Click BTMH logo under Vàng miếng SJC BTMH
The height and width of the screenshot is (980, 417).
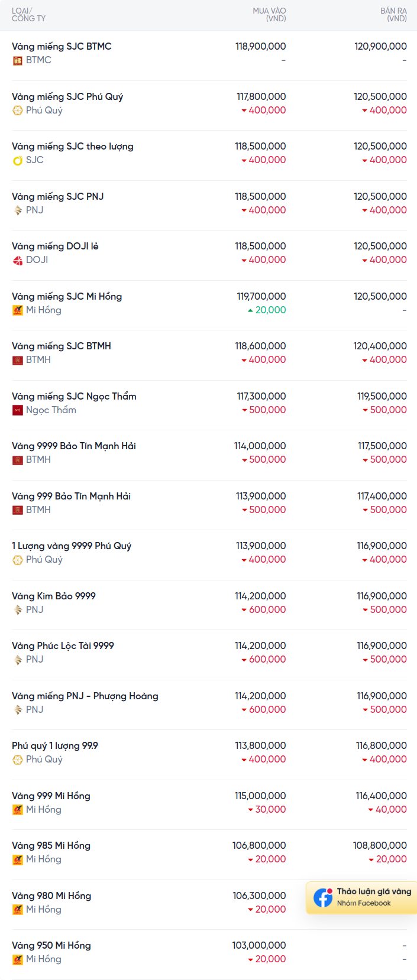point(18,360)
